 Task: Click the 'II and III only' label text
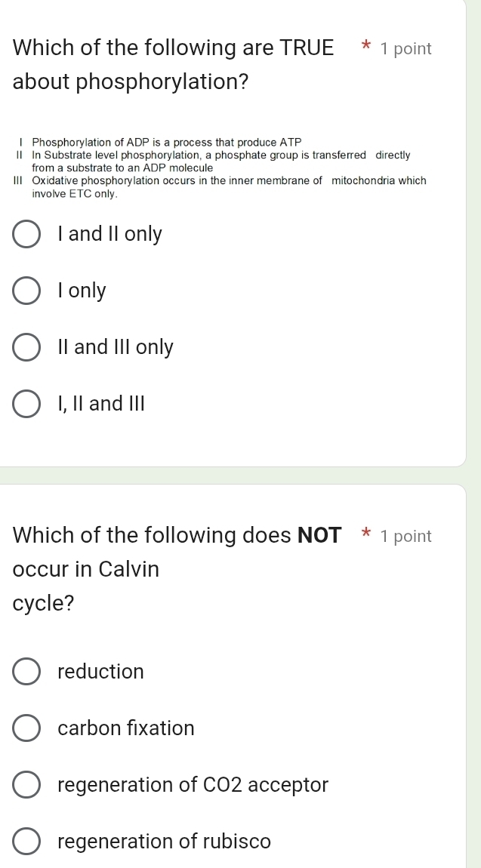click(116, 347)
